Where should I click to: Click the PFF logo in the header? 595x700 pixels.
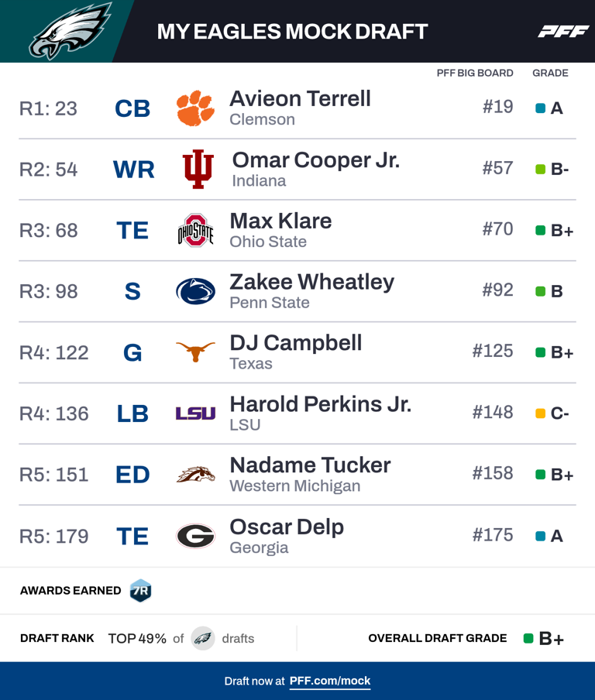(563, 32)
